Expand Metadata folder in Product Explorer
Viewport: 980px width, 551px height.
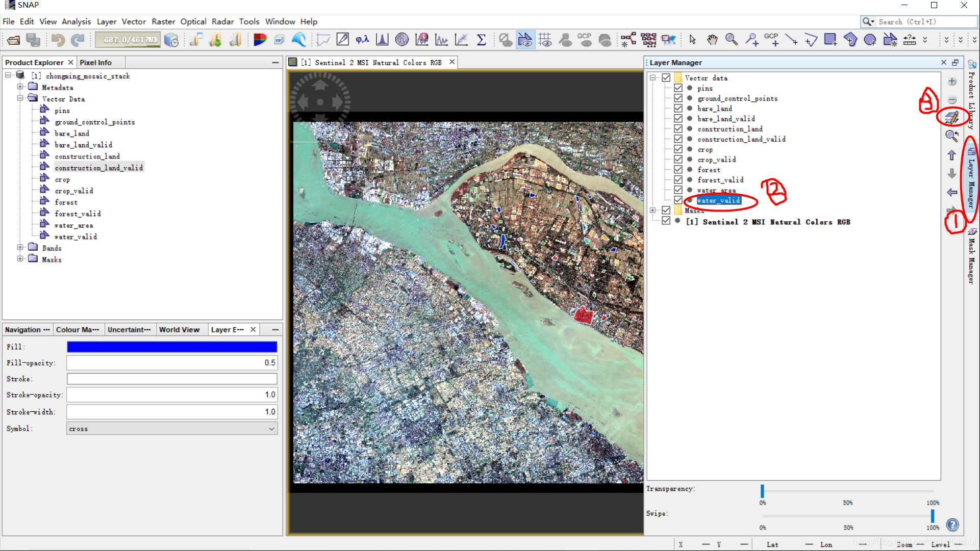tap(20, 87)
